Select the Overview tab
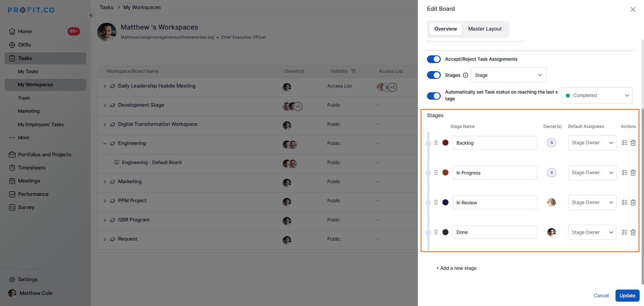The height and width of the screenshot is (306, 644). (445, 29)
